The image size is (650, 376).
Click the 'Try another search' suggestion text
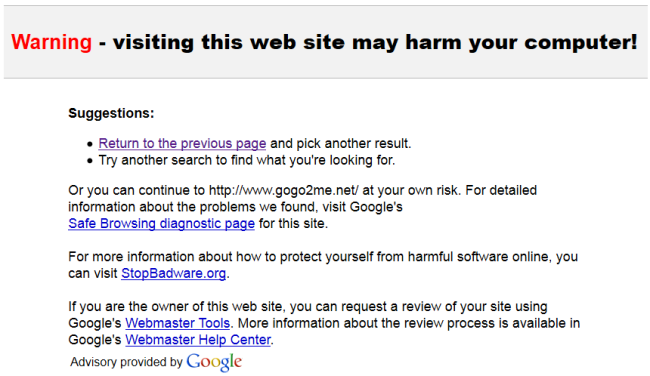(247, 160)
